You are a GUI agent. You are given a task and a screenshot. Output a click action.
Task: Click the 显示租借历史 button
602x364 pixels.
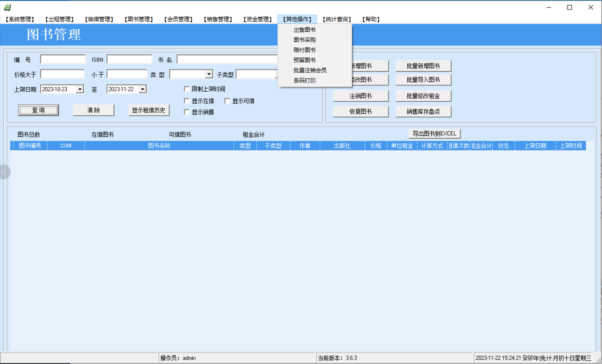point(149,110)
